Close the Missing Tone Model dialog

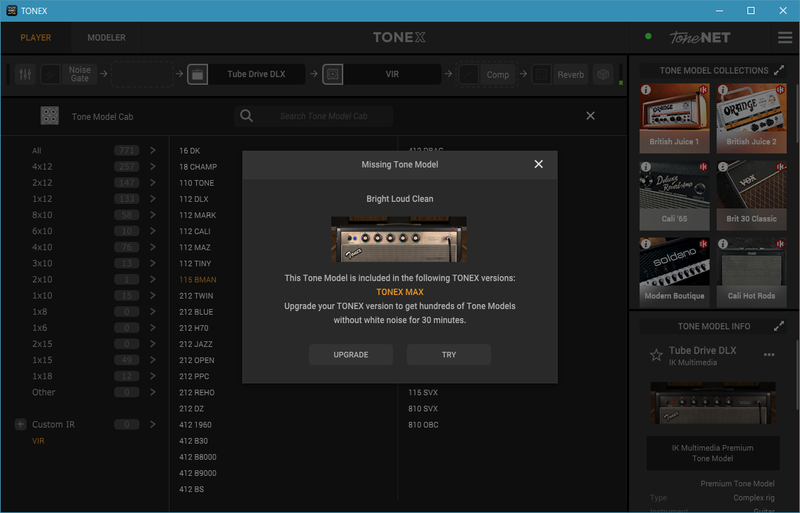pos(538,164)
